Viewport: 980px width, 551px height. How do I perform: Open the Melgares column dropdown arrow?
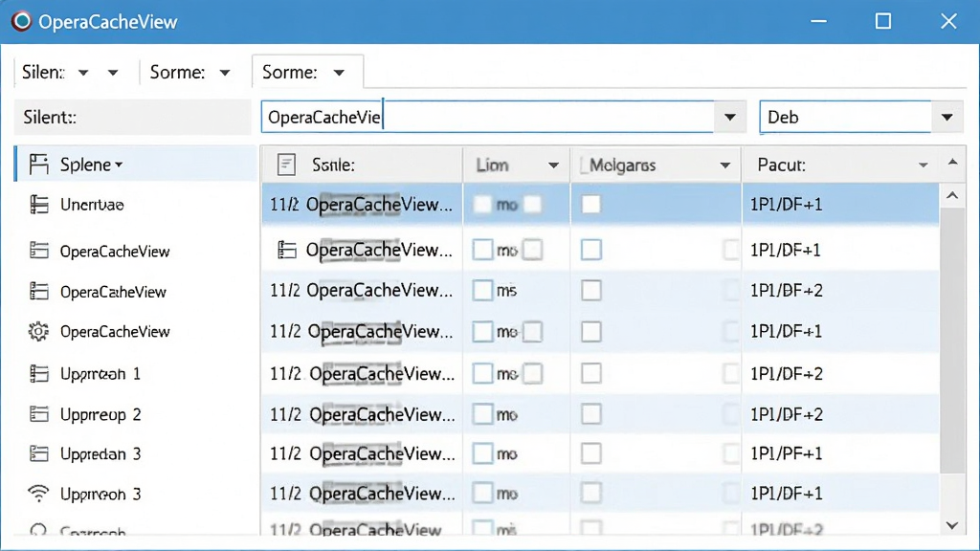[x=725, y=165]
